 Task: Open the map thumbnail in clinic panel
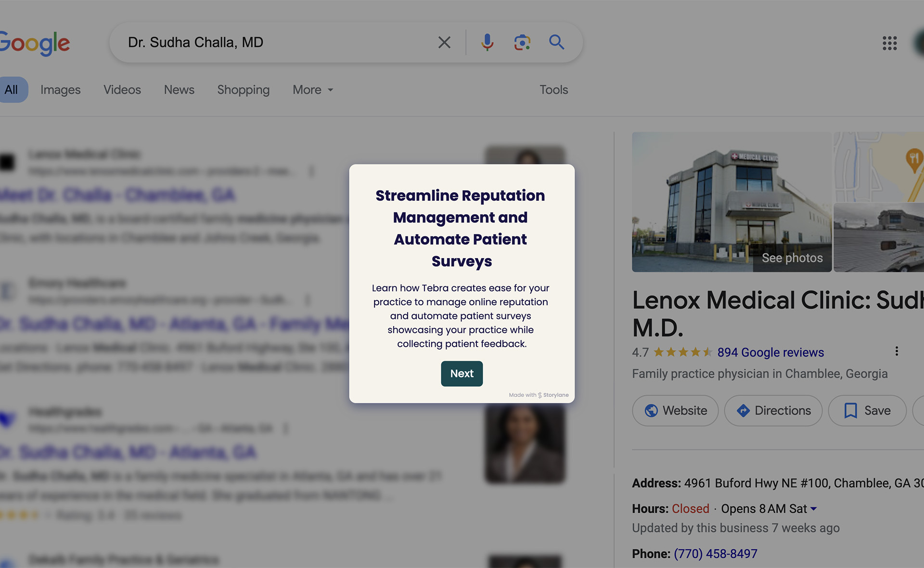tap(879, 167)
